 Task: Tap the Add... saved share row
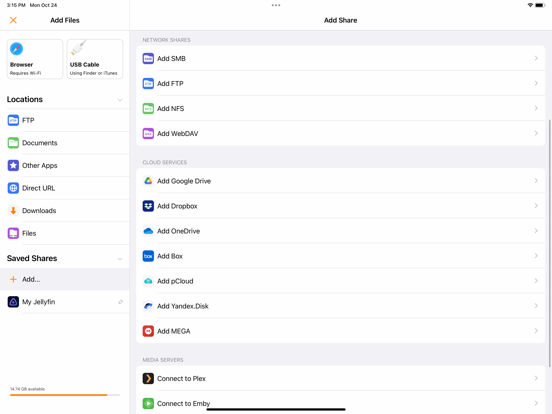[x=65, y=279]
